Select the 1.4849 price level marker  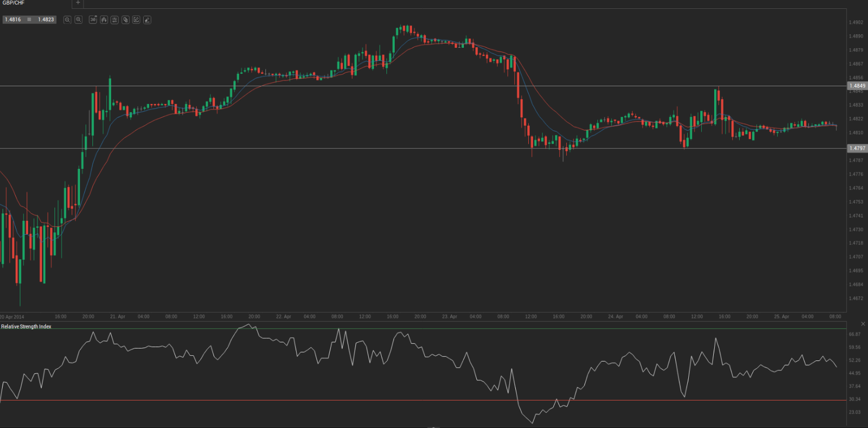[x=857, y=86]
